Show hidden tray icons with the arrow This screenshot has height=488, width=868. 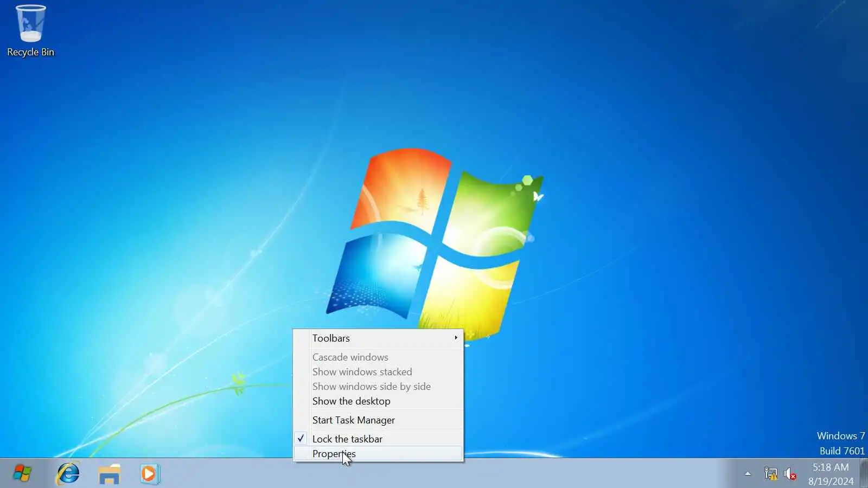tap(748, 473)
